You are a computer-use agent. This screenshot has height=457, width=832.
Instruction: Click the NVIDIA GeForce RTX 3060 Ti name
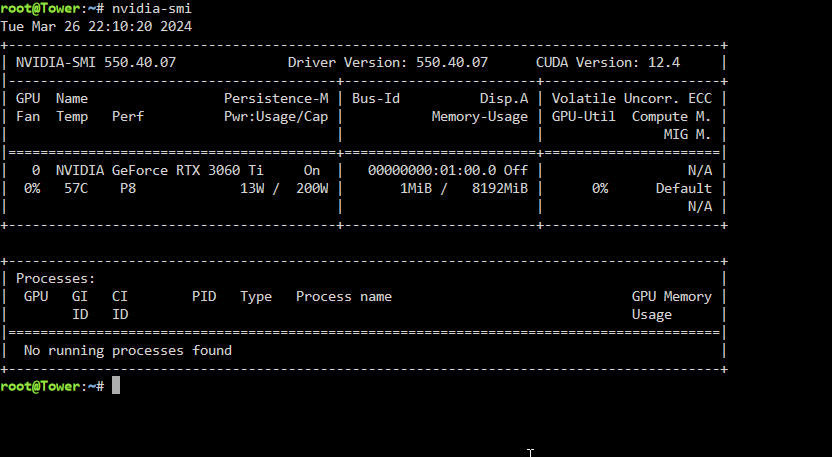pyautogui.click(x=159, y=170)
